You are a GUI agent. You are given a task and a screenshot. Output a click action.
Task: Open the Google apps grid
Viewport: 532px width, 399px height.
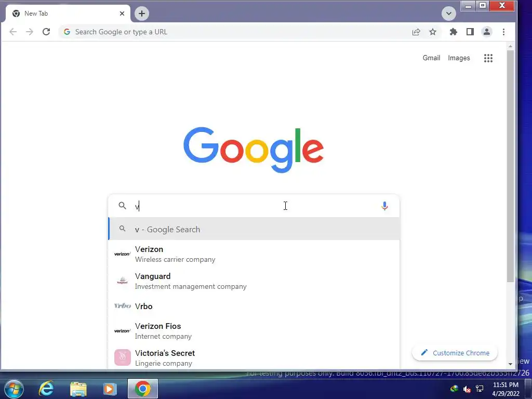[488, 58]
